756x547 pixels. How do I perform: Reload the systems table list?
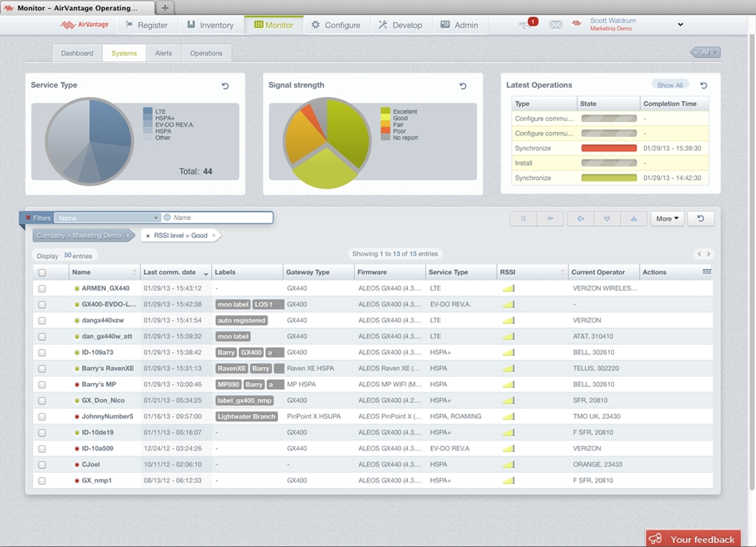coord(700,218)
